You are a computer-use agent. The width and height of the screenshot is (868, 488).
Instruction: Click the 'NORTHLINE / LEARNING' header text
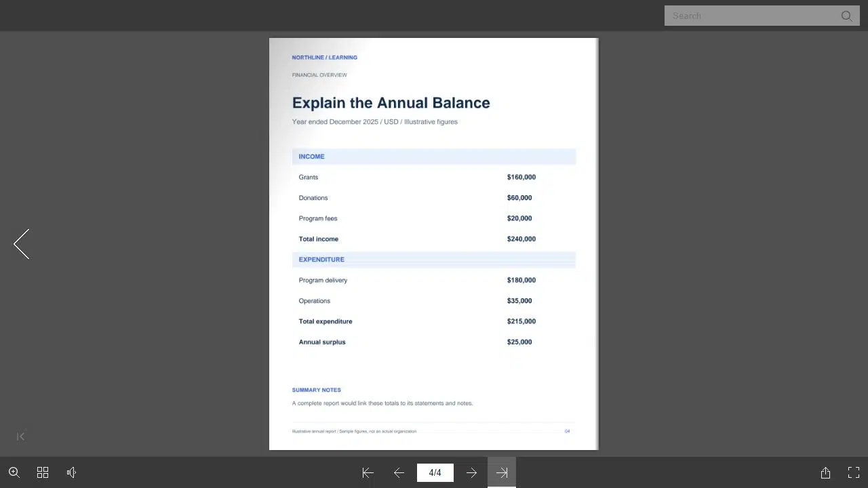click(x=324, y=58)
